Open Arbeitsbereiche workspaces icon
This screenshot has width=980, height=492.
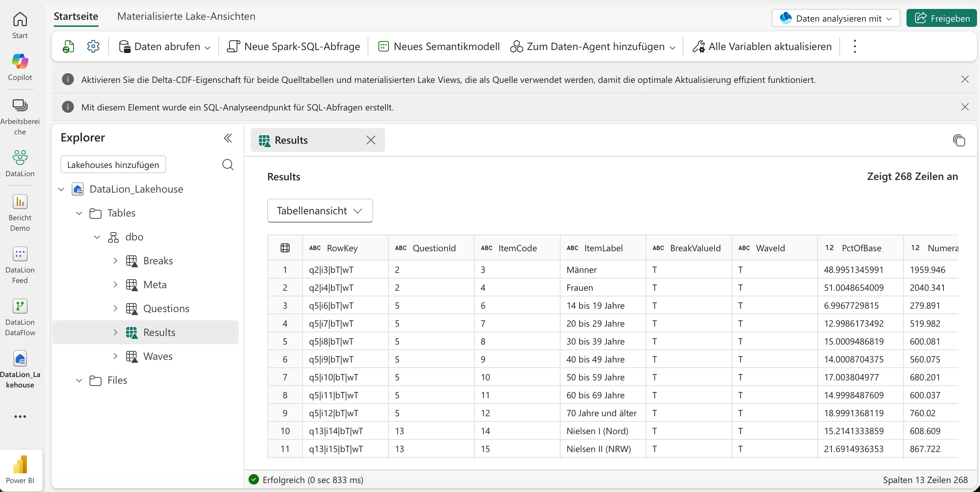point(20,116)
